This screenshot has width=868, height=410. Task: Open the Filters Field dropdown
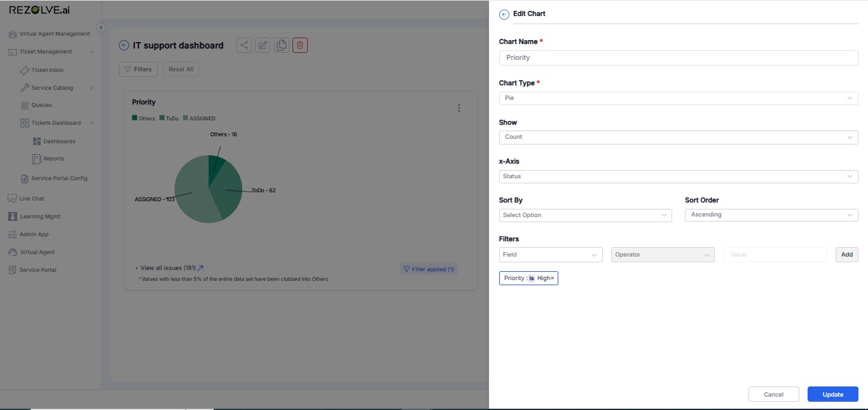[551, 255]
